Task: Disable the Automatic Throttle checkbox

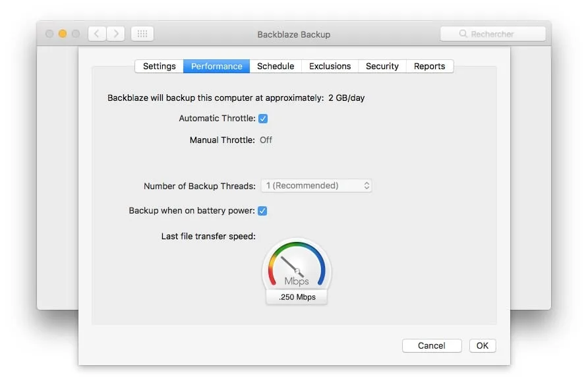Action: 263,119
